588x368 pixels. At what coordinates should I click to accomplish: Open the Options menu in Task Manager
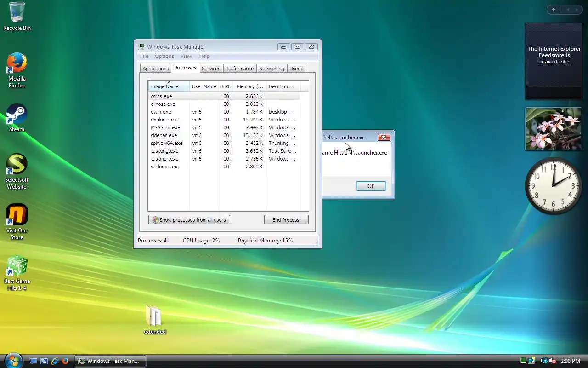(x=164, y=56)
